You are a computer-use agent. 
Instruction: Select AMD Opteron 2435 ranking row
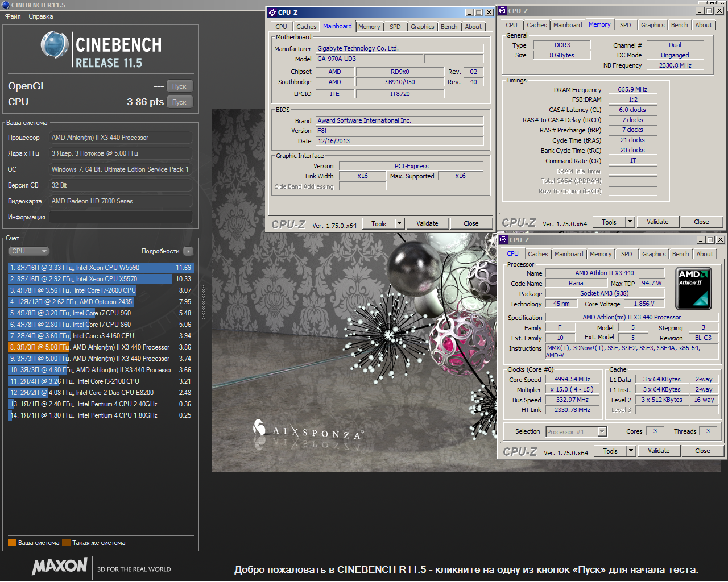click(x=101, y=302)
